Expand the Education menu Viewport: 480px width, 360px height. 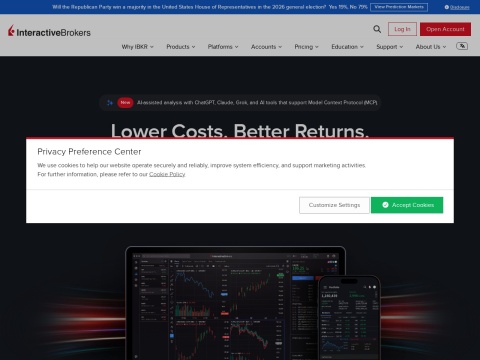coord(347,47)
